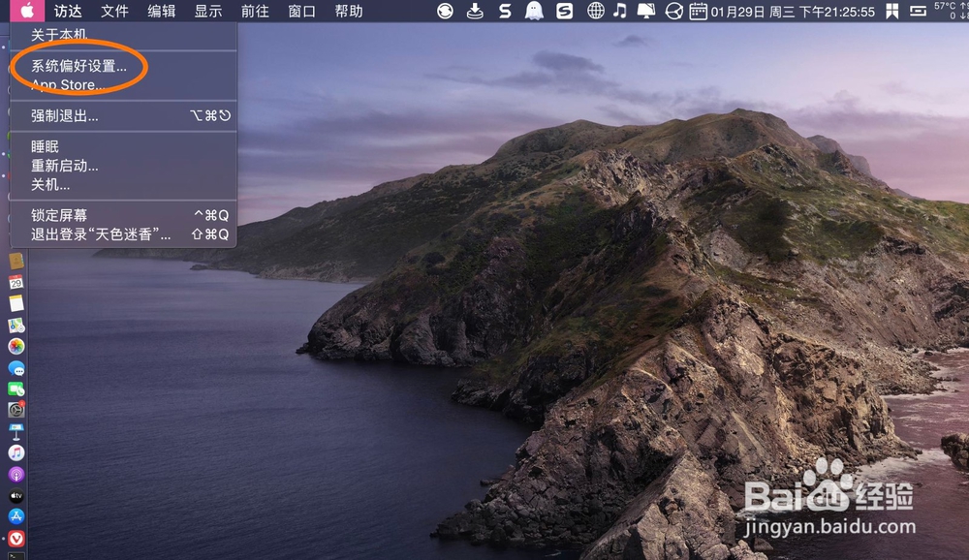The width and height of the screenshot is (969, 560).
Task: Click the globe icon in menu bar
Action: (x=596, y=11)
